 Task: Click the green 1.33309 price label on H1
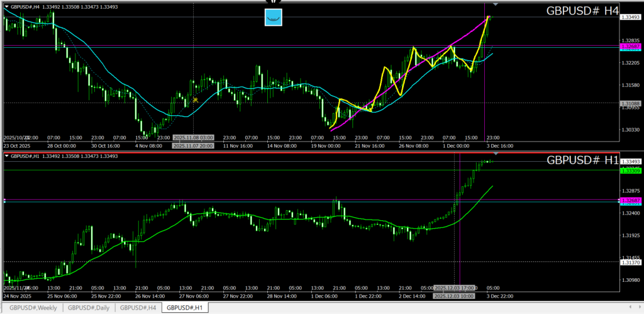[x=630, y=171]
